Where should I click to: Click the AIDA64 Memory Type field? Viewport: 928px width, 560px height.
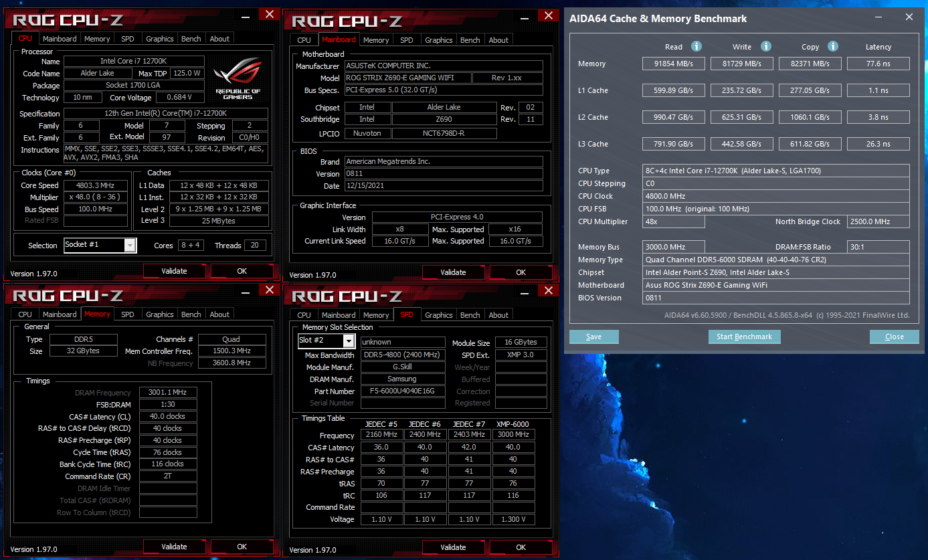click(x=776, y=260)
